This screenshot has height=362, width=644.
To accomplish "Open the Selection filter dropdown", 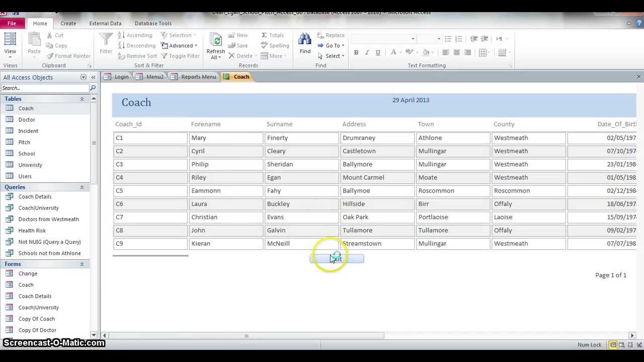I will pyautogui.click(x=180, y=35).
